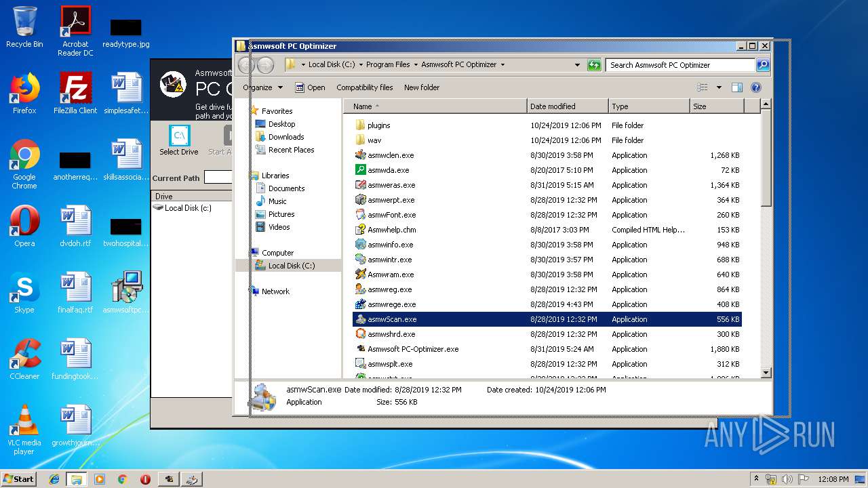This screenshot has width=868, height=488.
Task: Click Open in Explorer toolbar
Action: [x=310, y=87]
